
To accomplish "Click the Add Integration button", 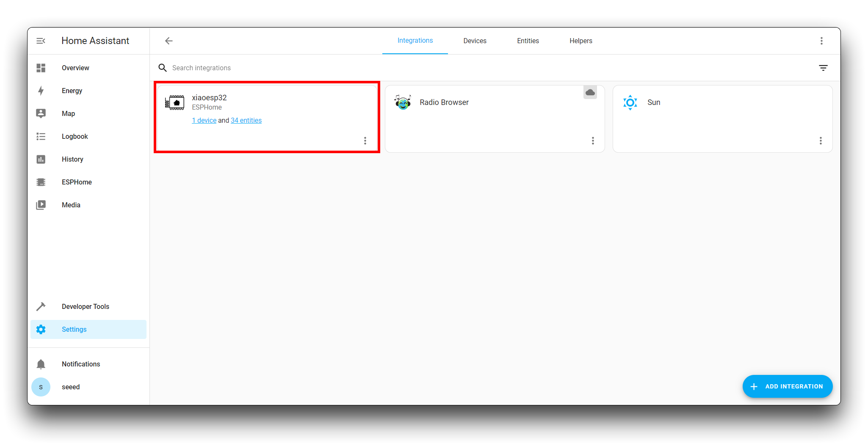I will click(787, 386).
